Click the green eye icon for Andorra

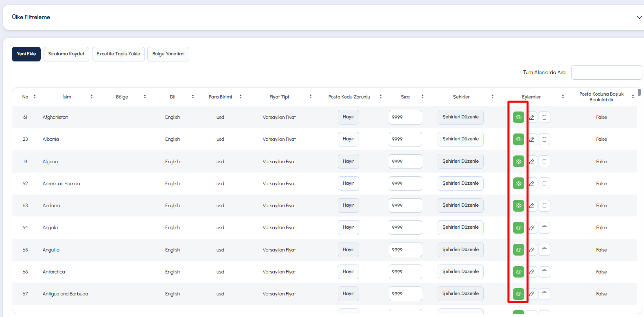click(x=518, y=206)
